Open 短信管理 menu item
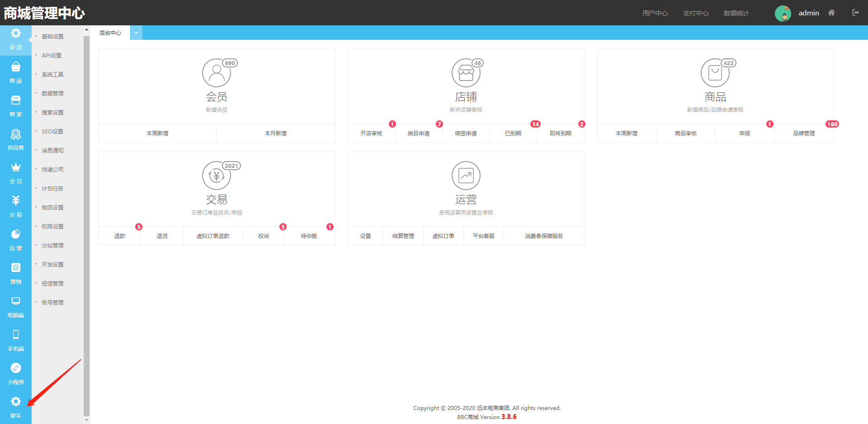 click(x=53, y=284)
